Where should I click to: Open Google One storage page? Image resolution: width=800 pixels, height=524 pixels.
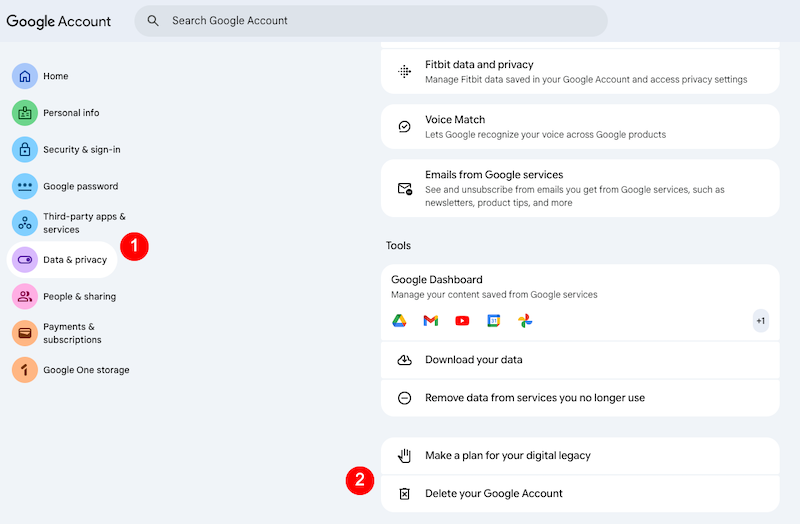pyautogui.click(x=71, y=370)
